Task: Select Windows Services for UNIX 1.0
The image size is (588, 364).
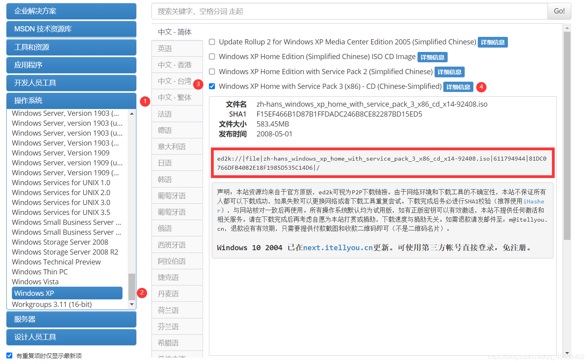Action: coord(61,183)
